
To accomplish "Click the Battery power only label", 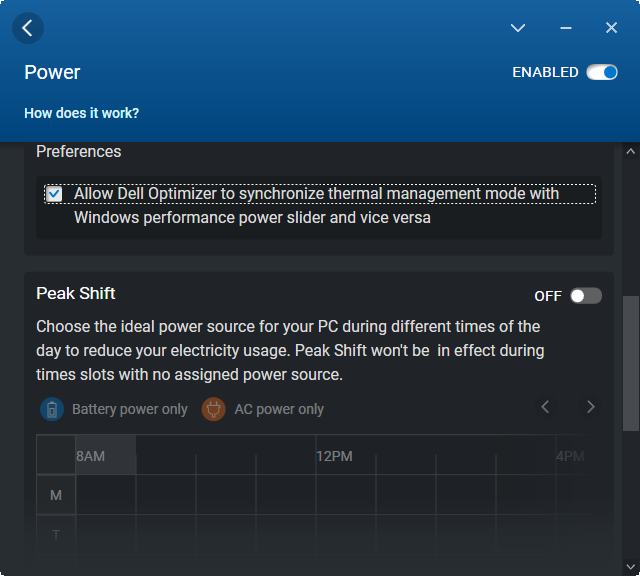I will pyautogui.click(x=130, y=409).
